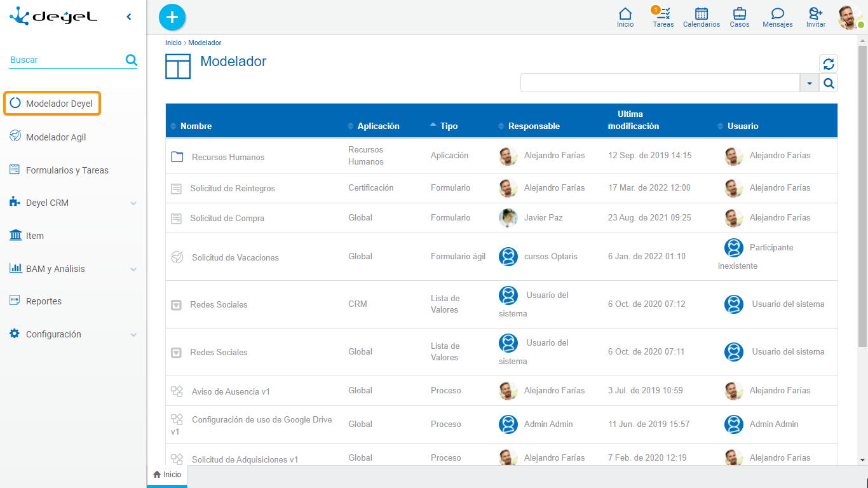868x488 pixels.
Task: Expand Deyel CRM menu chevron
Action: 133,203
